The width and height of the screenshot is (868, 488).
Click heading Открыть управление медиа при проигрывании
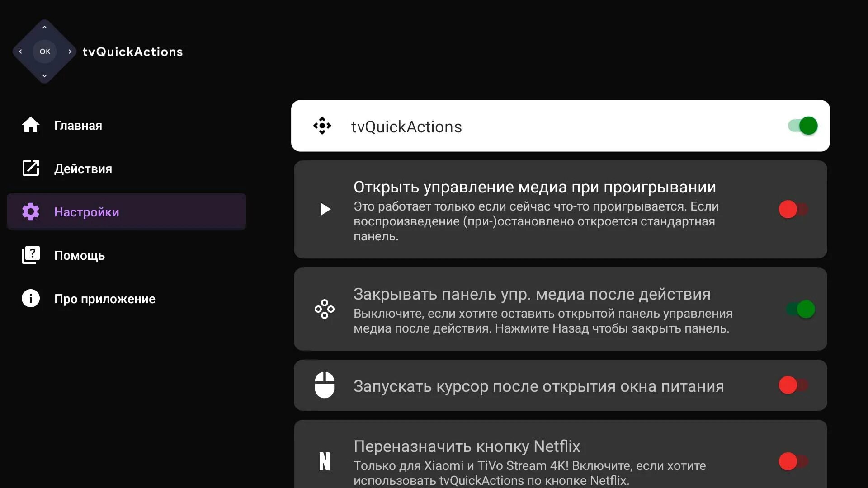(x=535, y=187)
